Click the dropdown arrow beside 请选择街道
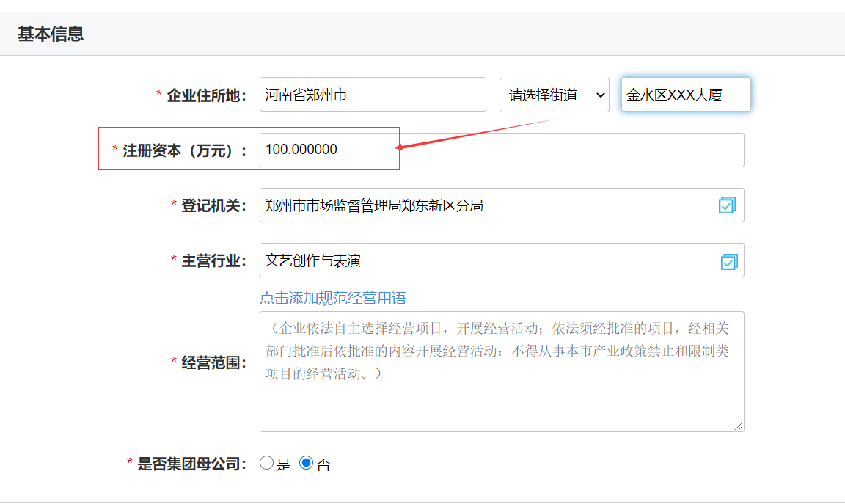Viewport: 845px width, 504px height. [600, 95]
